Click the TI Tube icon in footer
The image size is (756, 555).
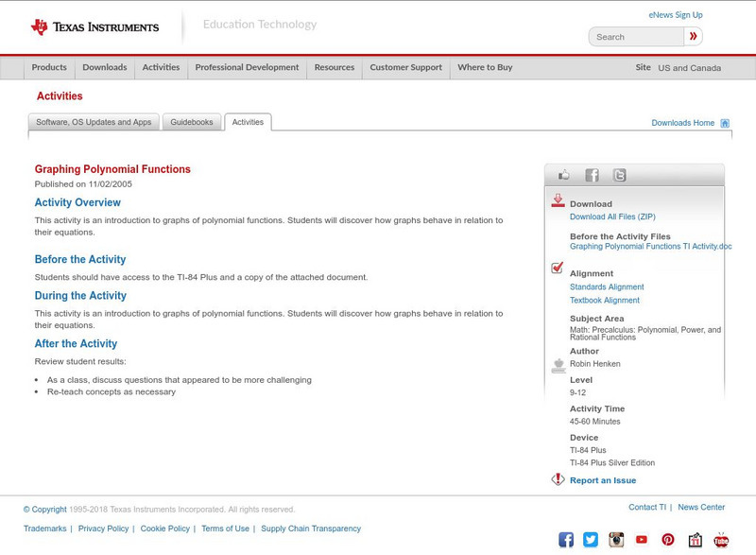pos(721,540)
